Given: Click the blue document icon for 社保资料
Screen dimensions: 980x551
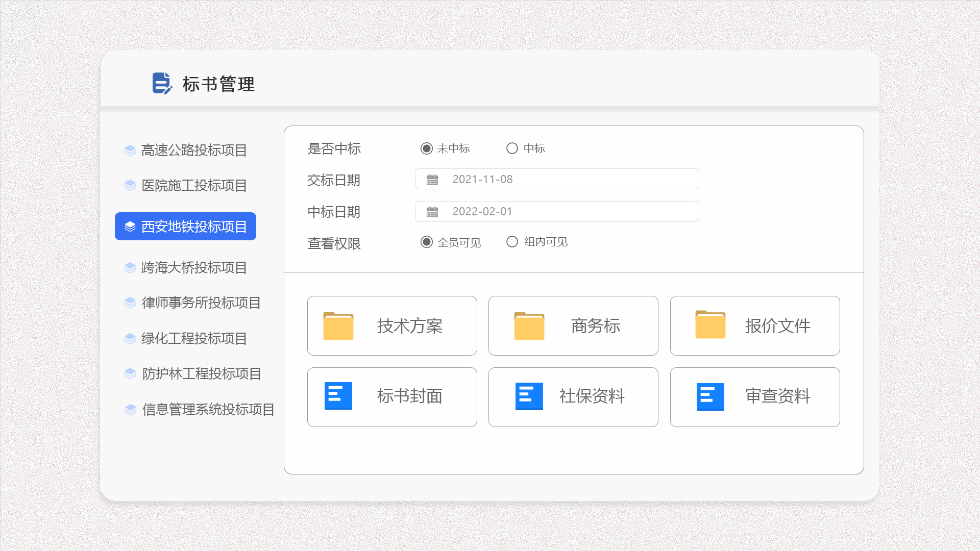Looking at the screenshot, I should (529, 396).
